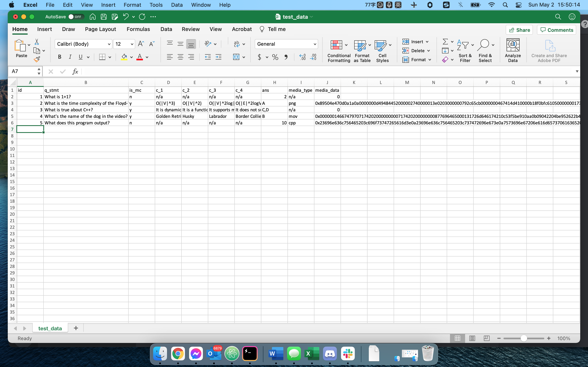This screenshot has height=367, width=588.
Task: Open the font size dropdown
Action: pyautogui.click(x=132, y=44)
